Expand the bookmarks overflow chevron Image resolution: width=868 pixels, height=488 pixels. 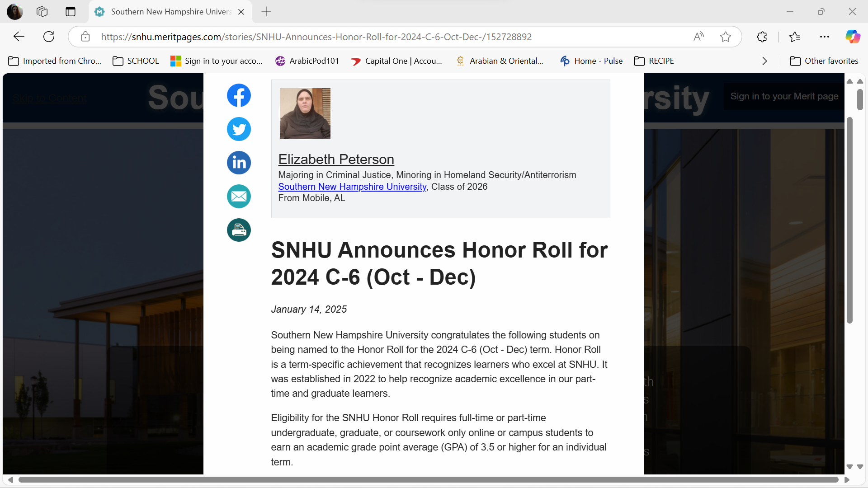[764, 61]
